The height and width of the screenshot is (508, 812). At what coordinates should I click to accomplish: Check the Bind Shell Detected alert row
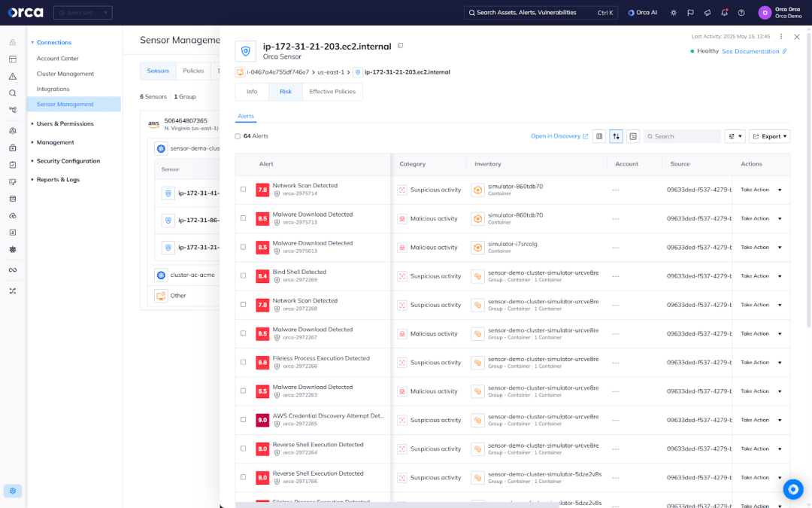[x=243, y=276]
